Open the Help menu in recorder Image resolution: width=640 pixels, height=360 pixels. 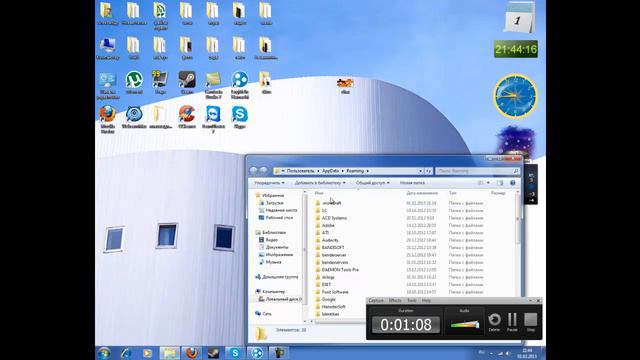pyautogui.click(x=427, y=300)
